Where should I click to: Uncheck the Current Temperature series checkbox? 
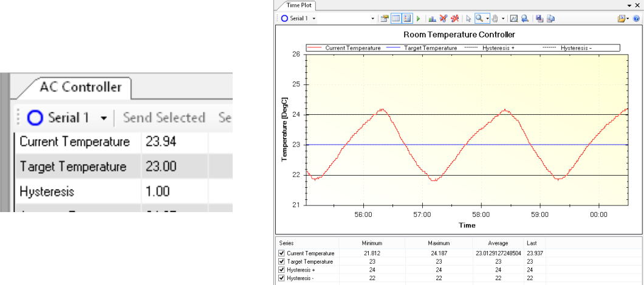(x=281, y=253)
